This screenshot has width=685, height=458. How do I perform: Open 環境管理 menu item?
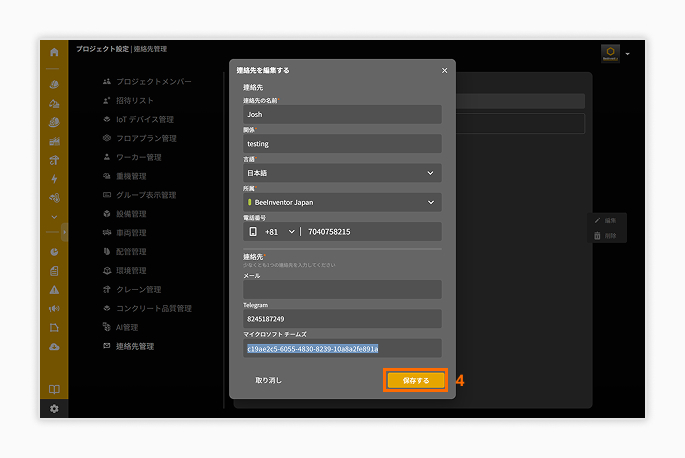coord(125,271)
